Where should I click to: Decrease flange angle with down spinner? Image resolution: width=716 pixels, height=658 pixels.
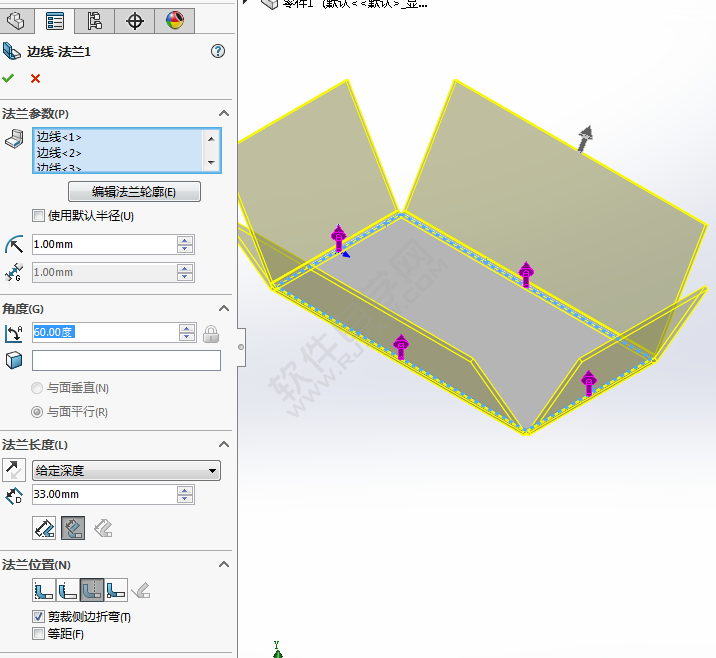(187, 337)
